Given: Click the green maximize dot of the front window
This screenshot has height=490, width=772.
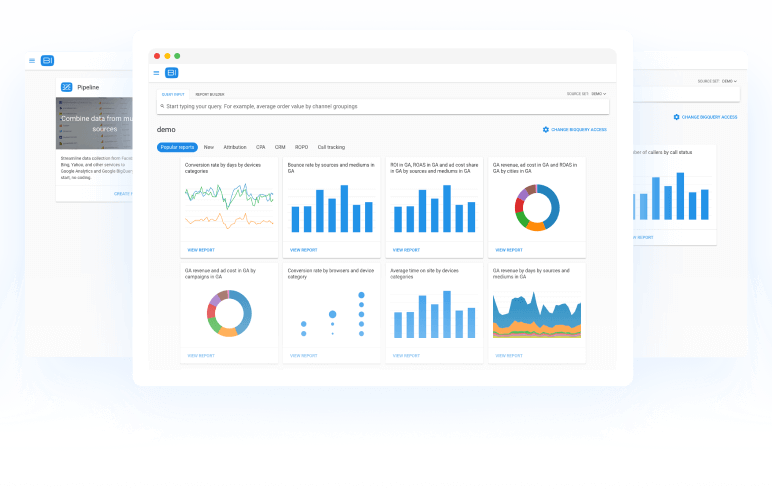Looking at the screenshot, I should coord(177,56).
